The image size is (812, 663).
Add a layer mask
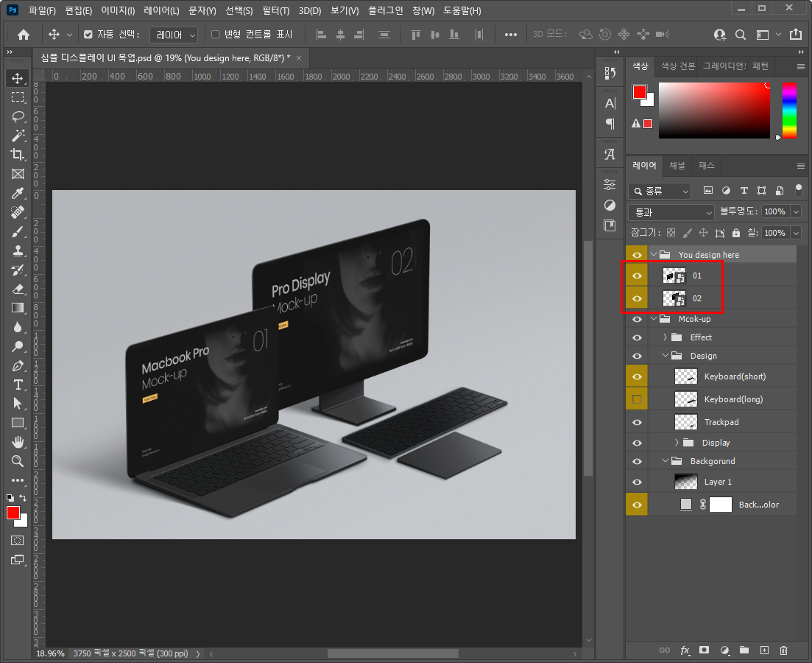pos(705,650)
